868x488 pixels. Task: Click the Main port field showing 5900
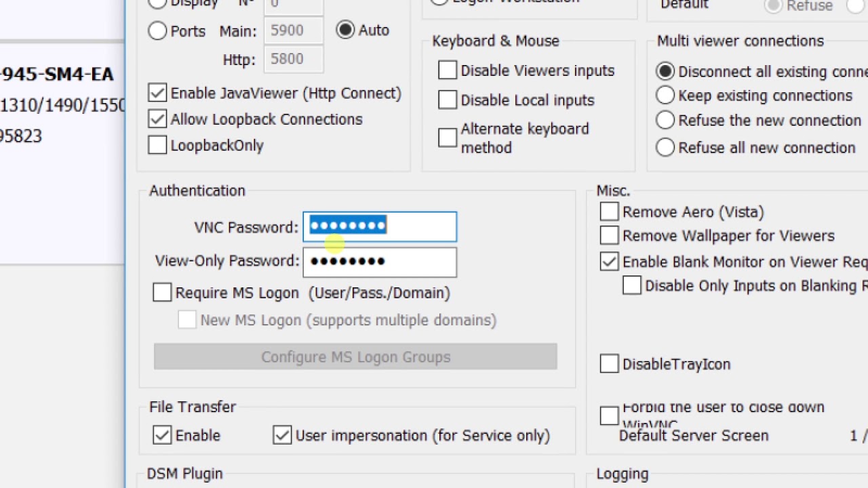pyautogui.click(x=294, y=30)
